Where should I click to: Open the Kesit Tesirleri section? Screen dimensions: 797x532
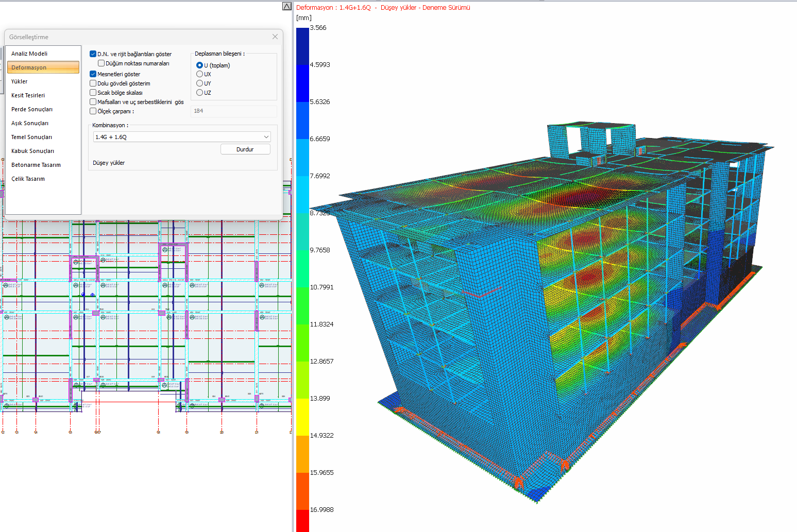[28, 95]
